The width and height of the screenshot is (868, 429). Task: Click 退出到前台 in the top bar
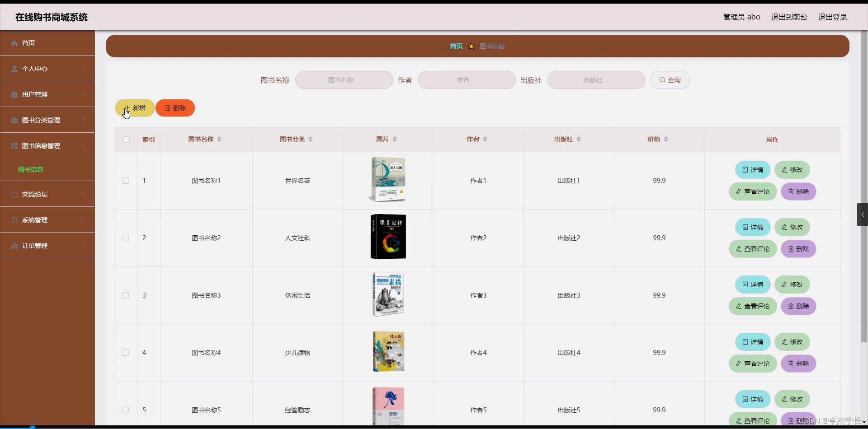tap(788, 17)
